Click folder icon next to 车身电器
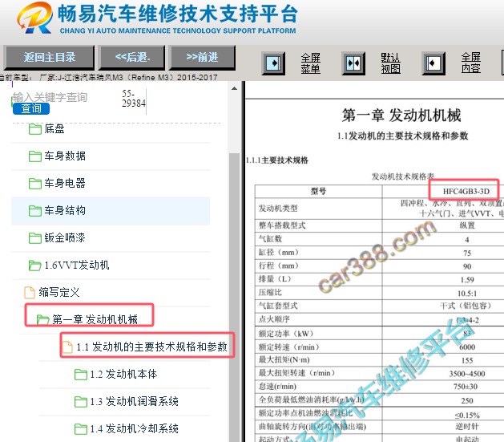 [x=35, y=184]
